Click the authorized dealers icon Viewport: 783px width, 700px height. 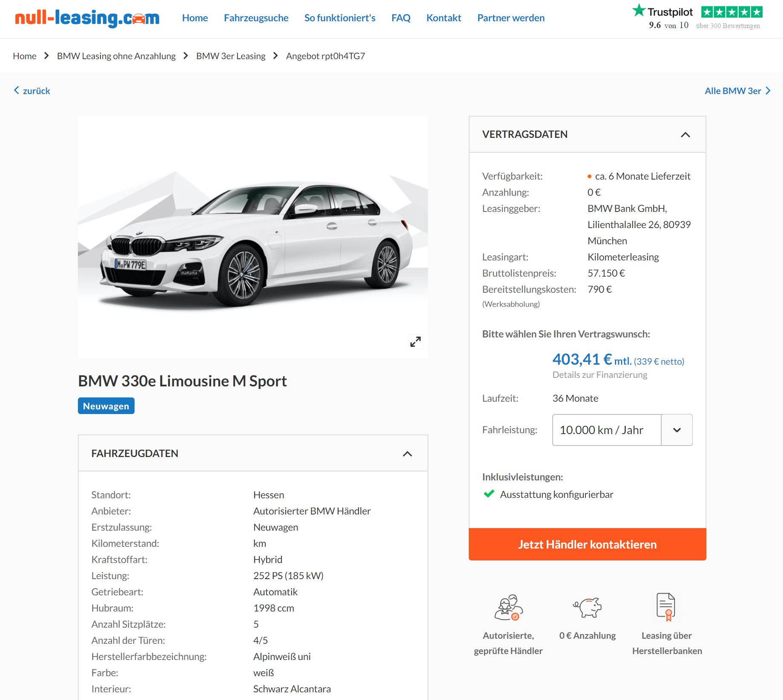[508, 607]
